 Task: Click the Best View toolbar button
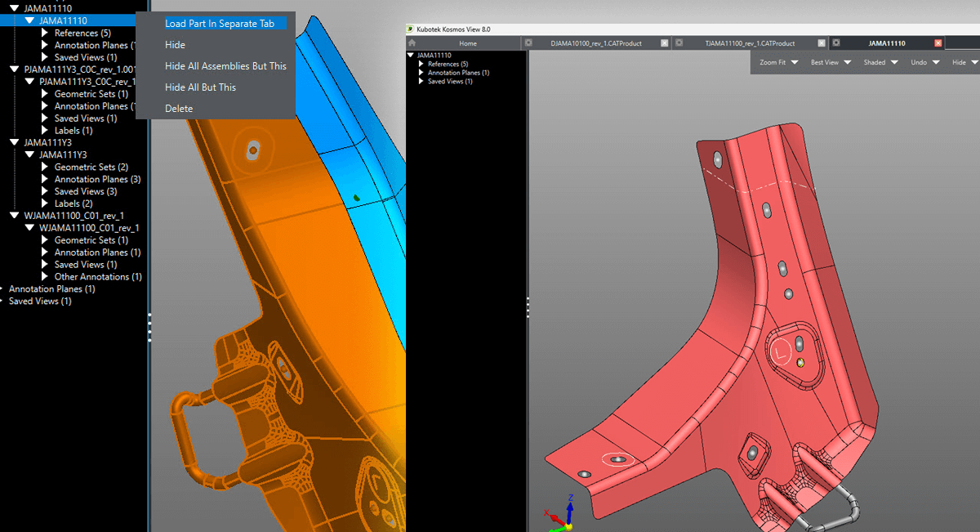(826, 62)
